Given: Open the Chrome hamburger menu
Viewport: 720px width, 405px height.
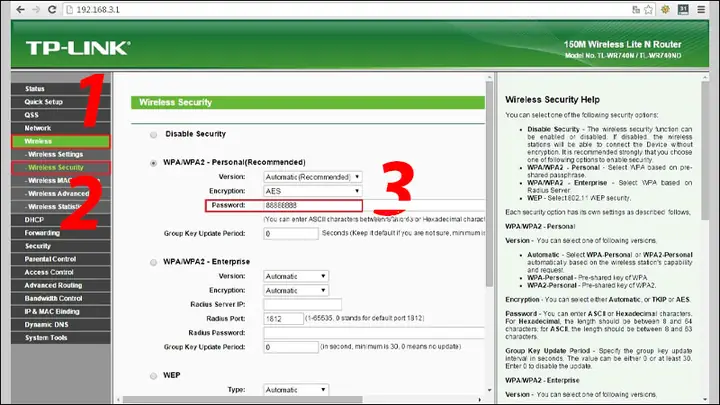Looking at the screenshot, I should 701,9.
